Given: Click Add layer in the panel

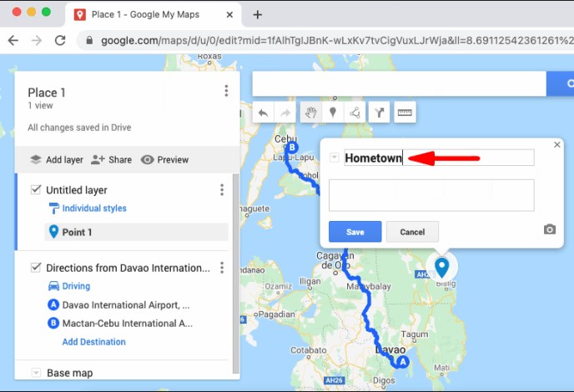Looking at the screenshot, I should (x=56, y=160).
